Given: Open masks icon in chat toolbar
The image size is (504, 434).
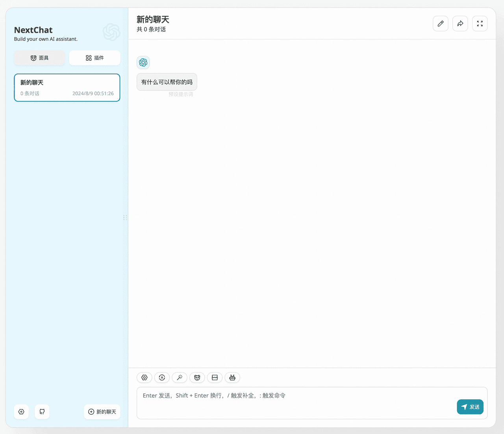Looking at the screenshot, I should tap(197, 378).
